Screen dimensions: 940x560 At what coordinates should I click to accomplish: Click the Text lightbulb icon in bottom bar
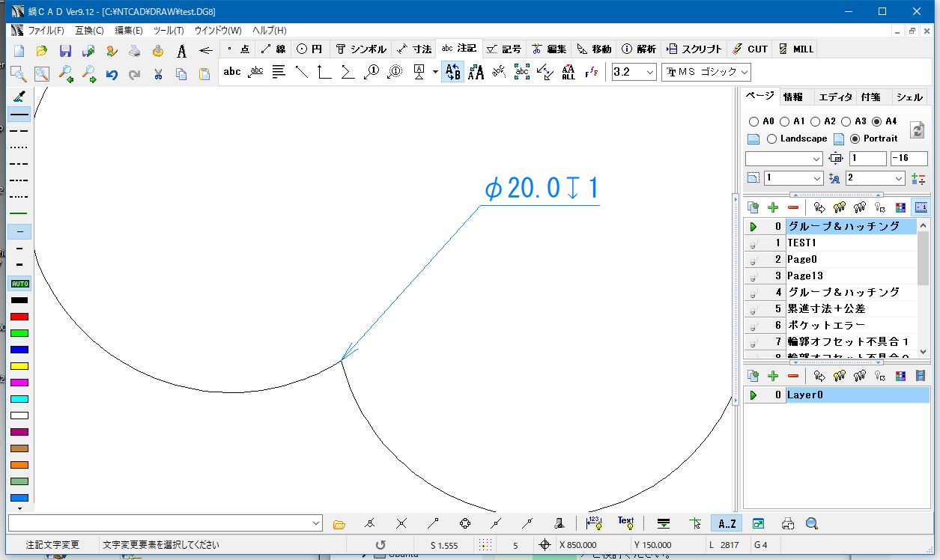[x=625, y=523]
